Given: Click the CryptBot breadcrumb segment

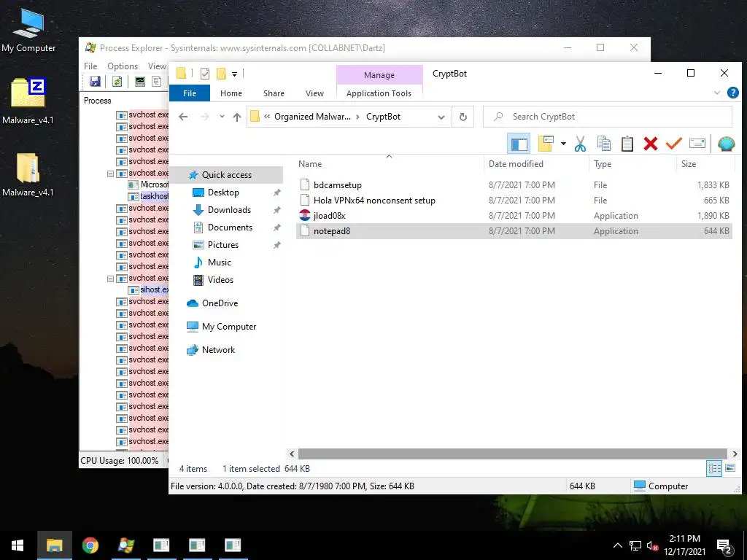Looking at the screenshot, I should [383, 117].
